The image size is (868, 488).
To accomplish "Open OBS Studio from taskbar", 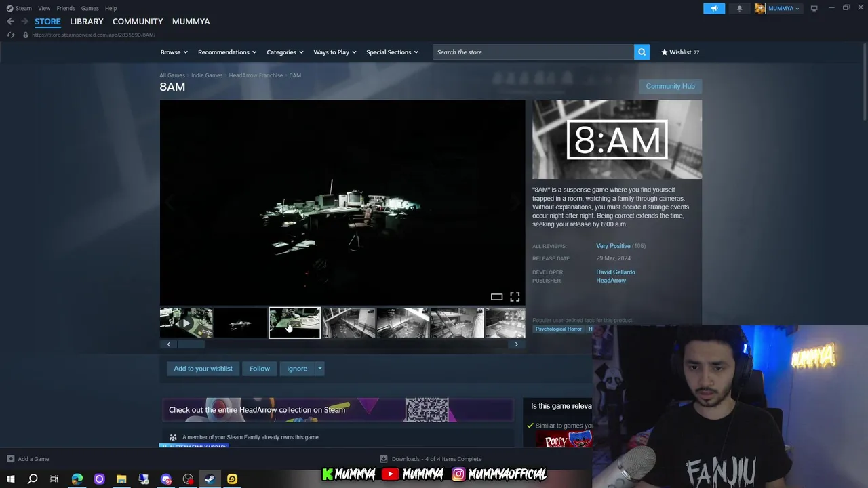I will [188, 479].
